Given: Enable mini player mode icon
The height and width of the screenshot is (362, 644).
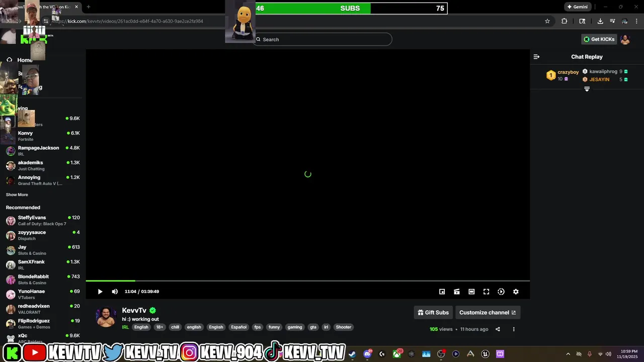Looking at the screenshot, I should click(442, 292).
